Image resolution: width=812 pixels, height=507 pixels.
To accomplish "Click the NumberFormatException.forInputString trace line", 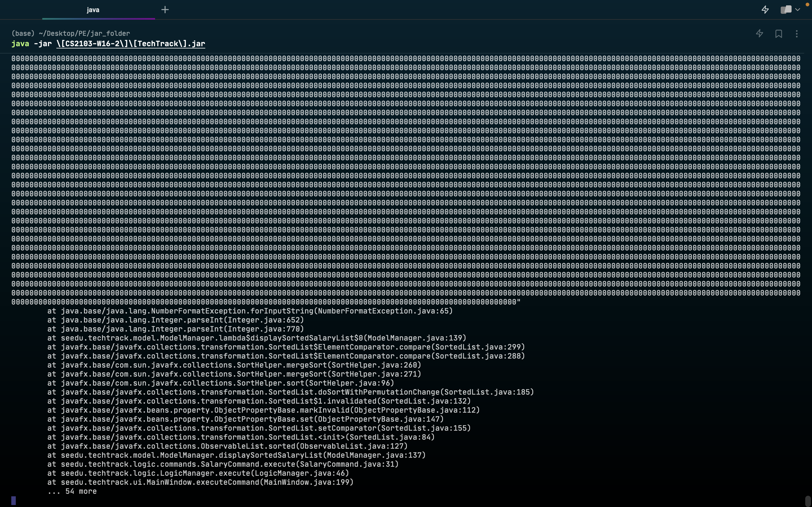I will (x=250, y=311).
